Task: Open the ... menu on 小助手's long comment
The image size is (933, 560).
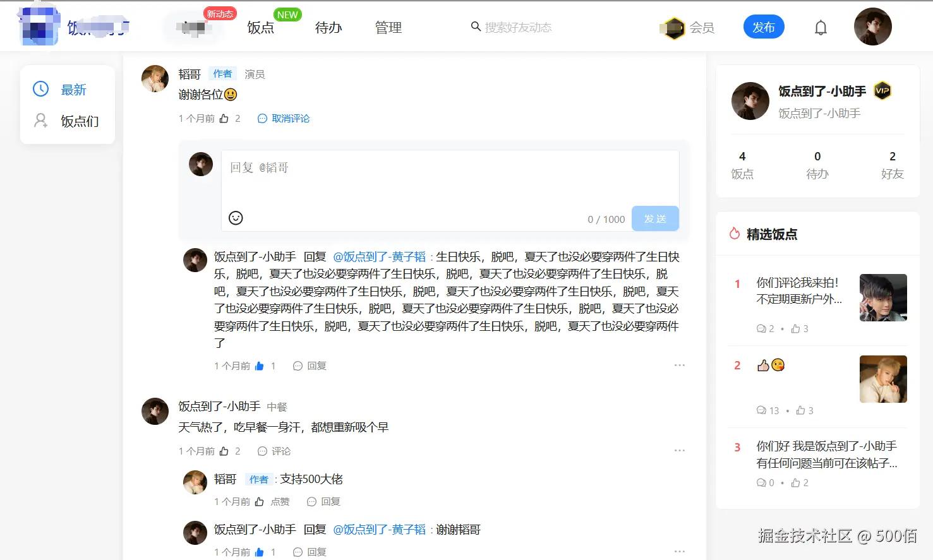Action: (x=680, y=365)
